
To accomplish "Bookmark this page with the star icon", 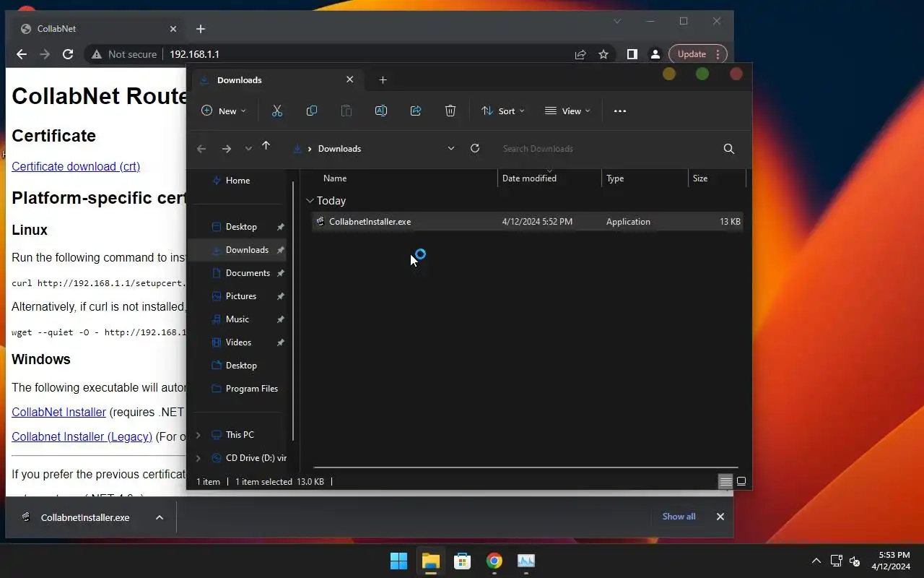I will 603,54.
